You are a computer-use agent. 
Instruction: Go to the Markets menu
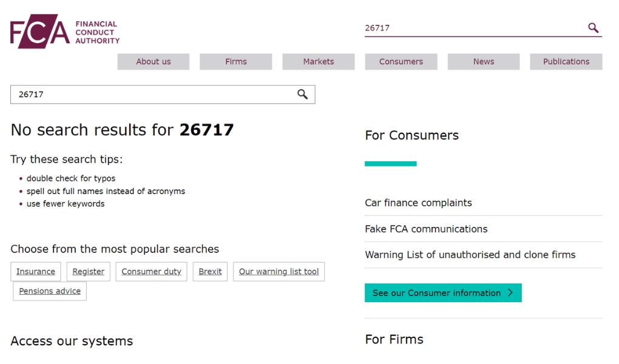tap(319, 62)
